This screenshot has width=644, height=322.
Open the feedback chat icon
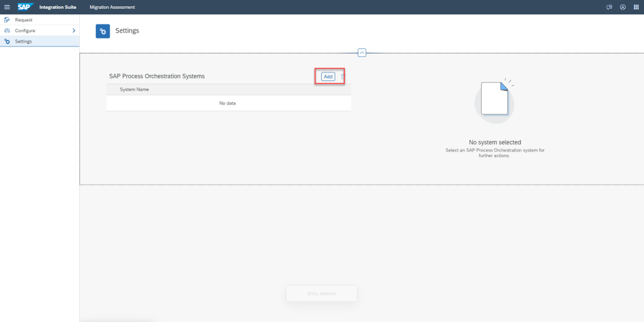pyautogui.click(x=609, y=7)
